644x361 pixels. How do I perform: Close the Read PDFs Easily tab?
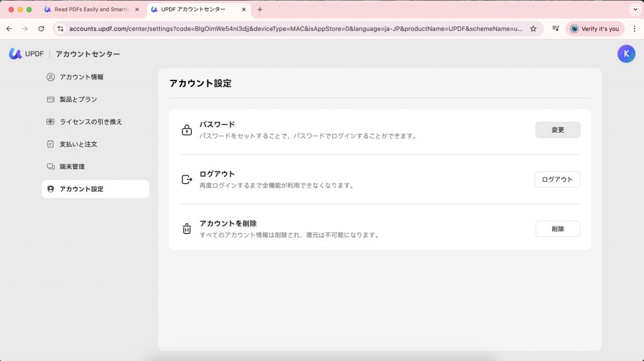pyautogui.click(x=137, y=9)
